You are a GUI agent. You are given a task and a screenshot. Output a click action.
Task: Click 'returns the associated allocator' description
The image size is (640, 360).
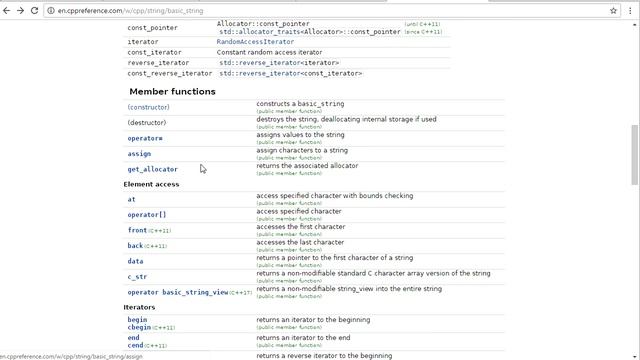coord(307,166)
